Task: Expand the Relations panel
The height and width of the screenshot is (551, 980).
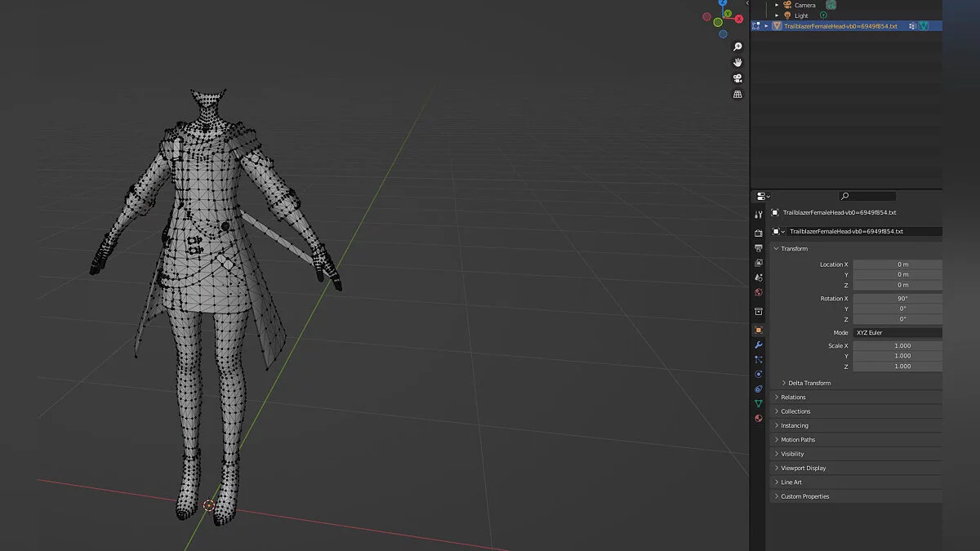Action: coord(793,398)
